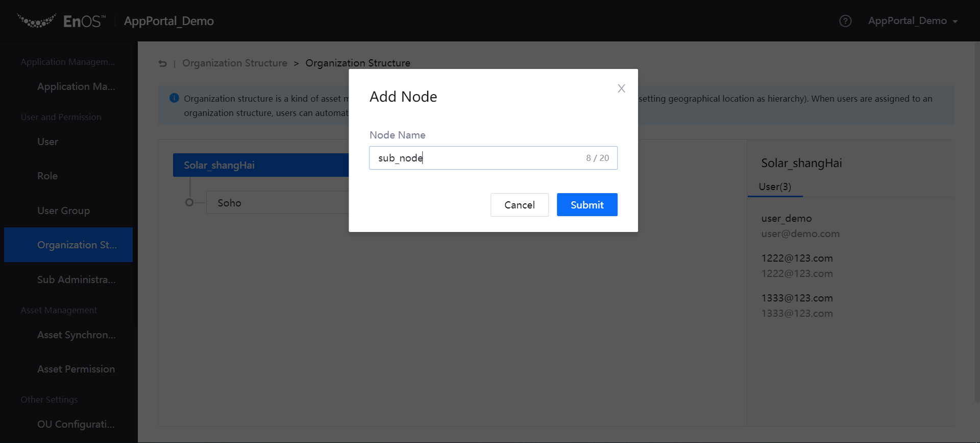The width and height of the screenshot is (980, 443).
Task: Click the back arrow in breadcrumb
Action: 162,63
